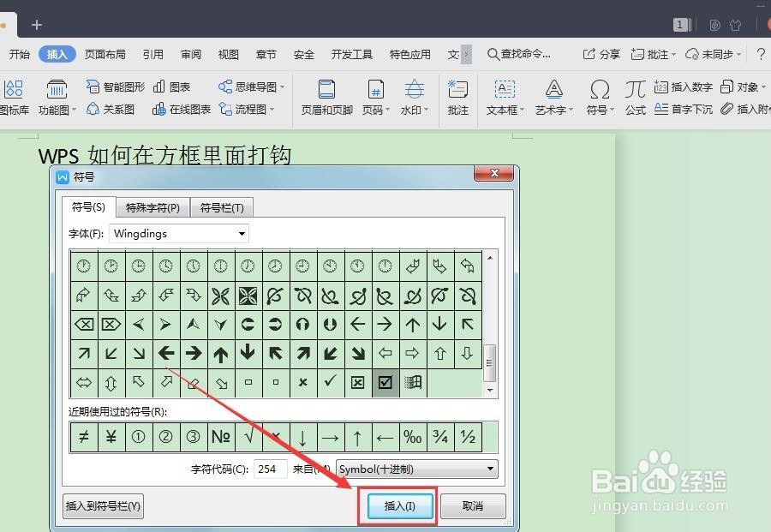Viewport: 771px width, 532px height.
Task: Click 插入数字 insert number
Action: [x=684, y=87]
